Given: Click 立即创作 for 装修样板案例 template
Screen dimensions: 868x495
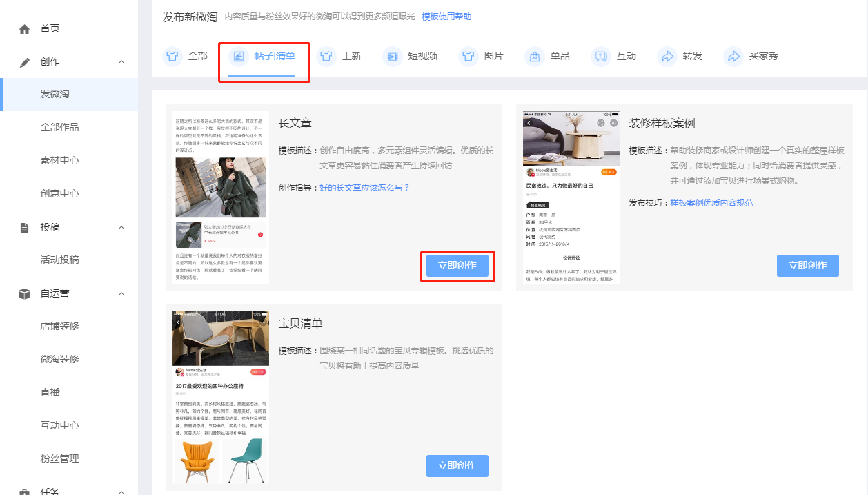Looking at the screenshot, I should (808, 266).
